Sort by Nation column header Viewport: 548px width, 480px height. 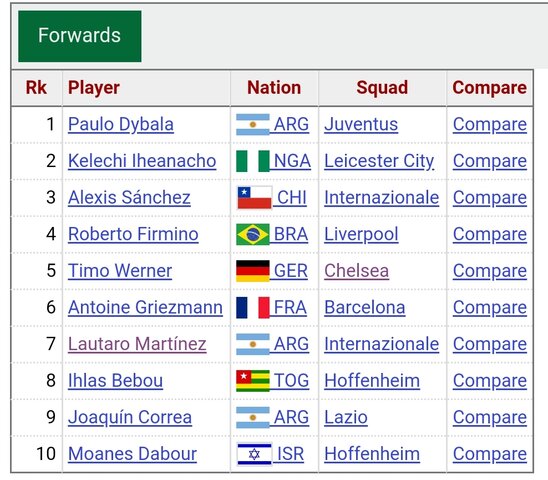(x=274, y=88)
